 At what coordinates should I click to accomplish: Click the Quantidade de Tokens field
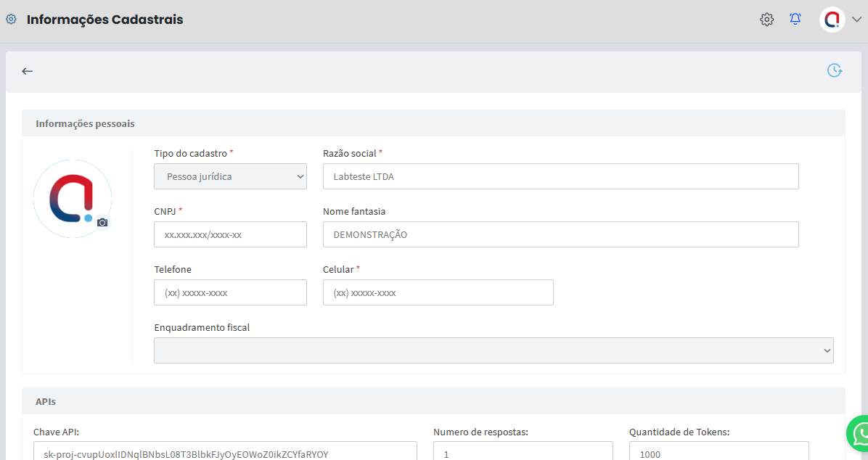(x=718, y=453)
